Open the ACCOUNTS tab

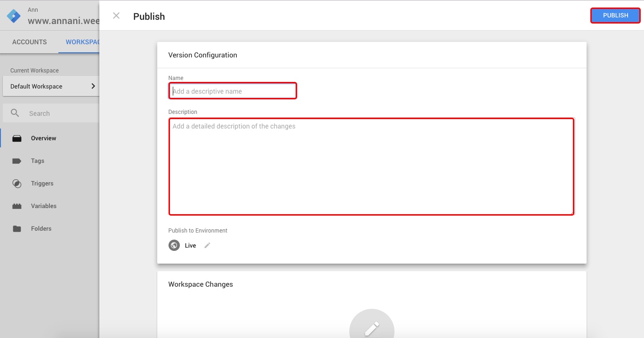(30, 42)
